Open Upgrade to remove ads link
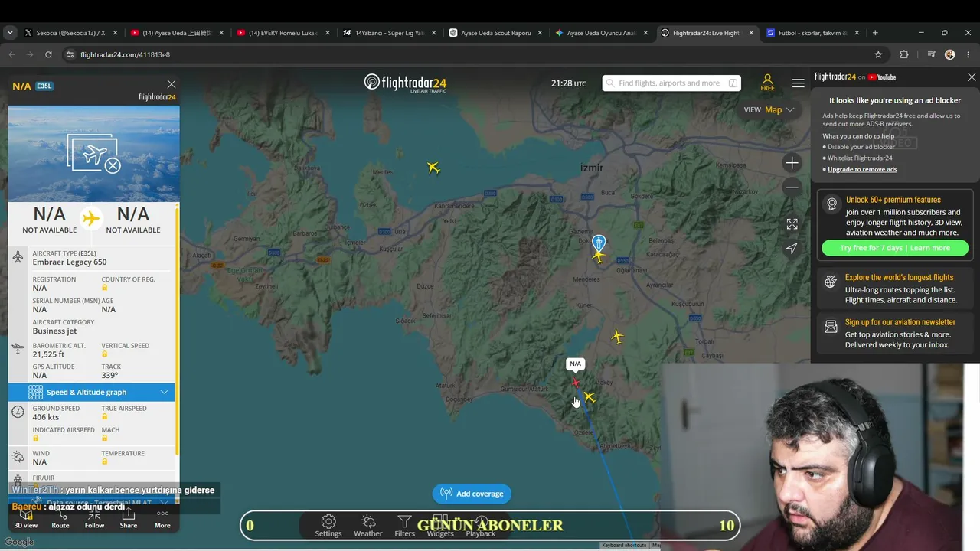980x551 pixels. coord(862,169)
